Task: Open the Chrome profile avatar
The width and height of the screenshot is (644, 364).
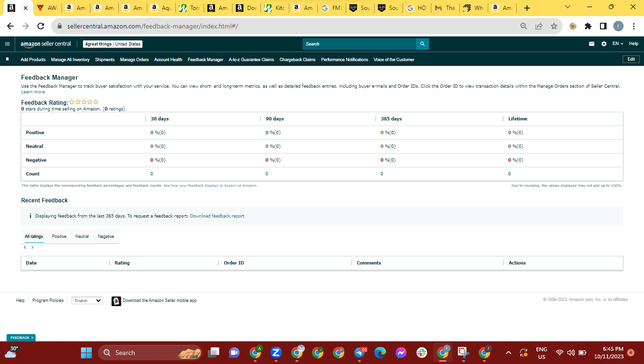Action: point(618,26)
